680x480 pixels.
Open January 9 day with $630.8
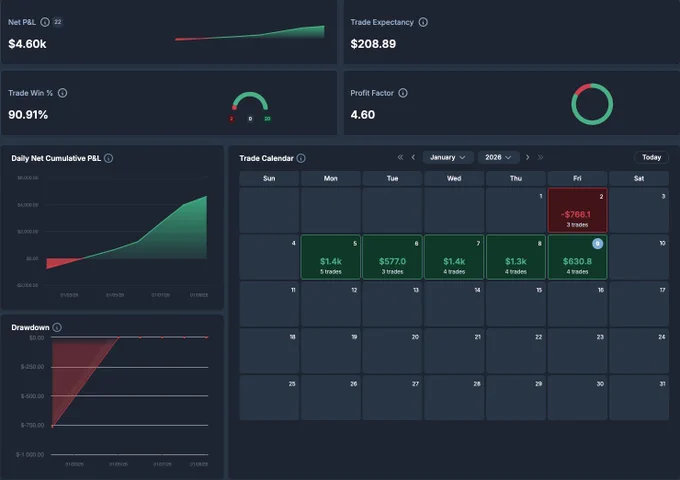pyautogui.click(x=577, y=257)
